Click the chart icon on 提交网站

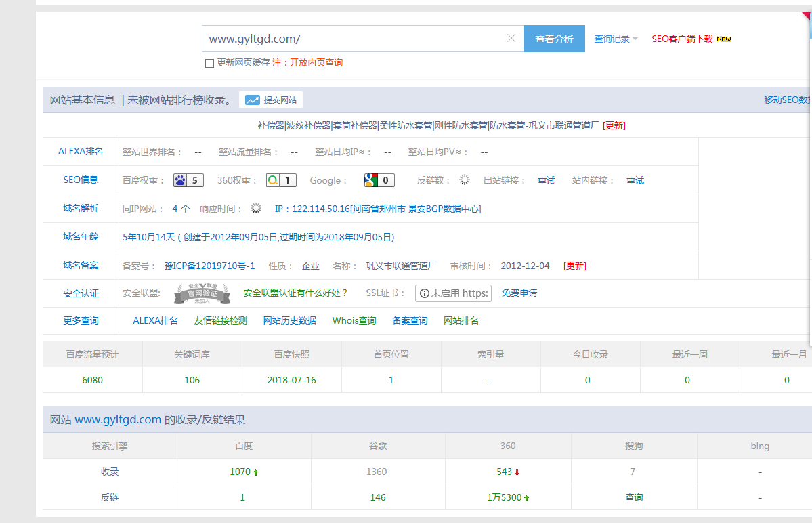(x=253, y=100)
